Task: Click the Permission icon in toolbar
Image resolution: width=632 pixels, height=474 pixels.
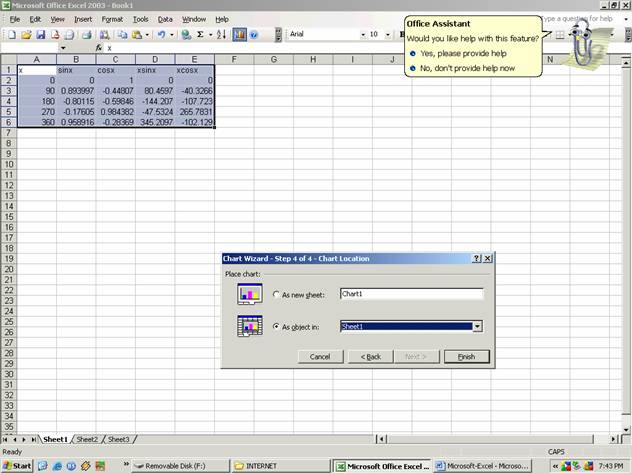Action: pos(55,35)
